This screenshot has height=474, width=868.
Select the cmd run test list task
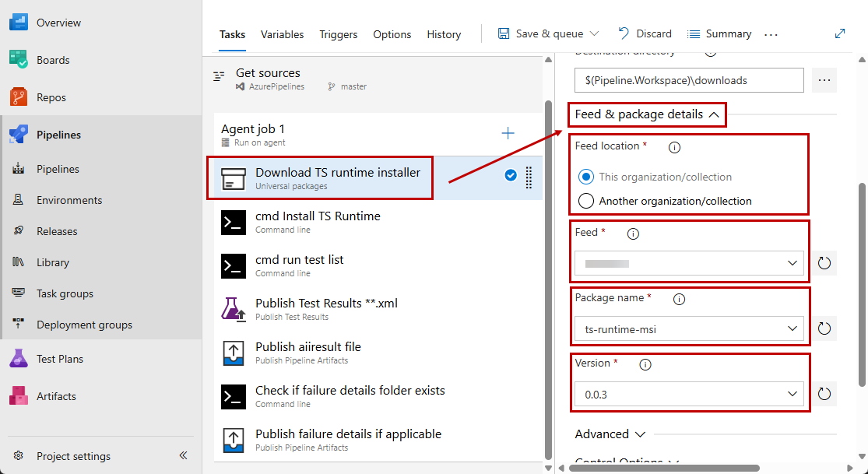[378, 265]
